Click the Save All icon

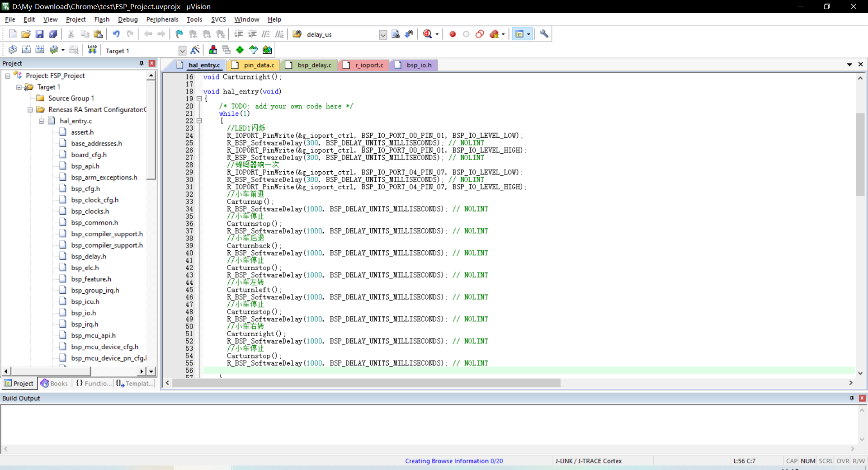coord(53,34)
